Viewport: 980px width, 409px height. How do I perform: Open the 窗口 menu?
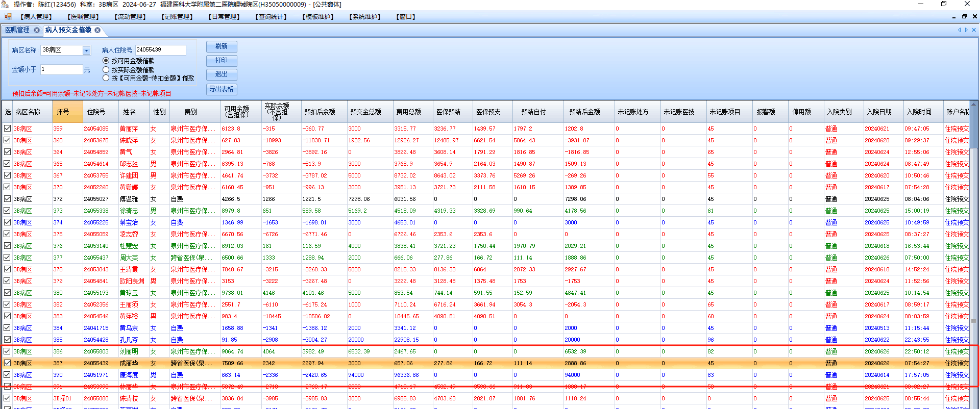(406, 17)
